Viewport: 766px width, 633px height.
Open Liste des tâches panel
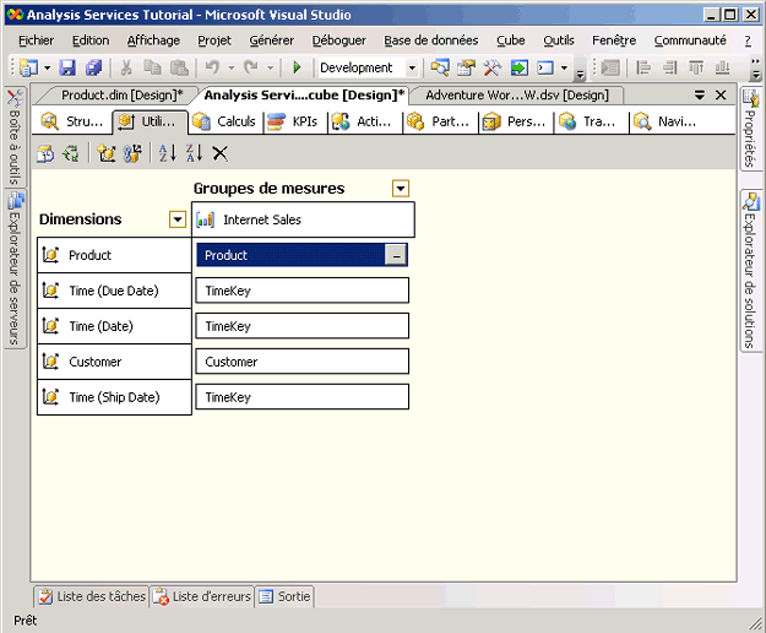pyautogui.click(x=92, y=597)
